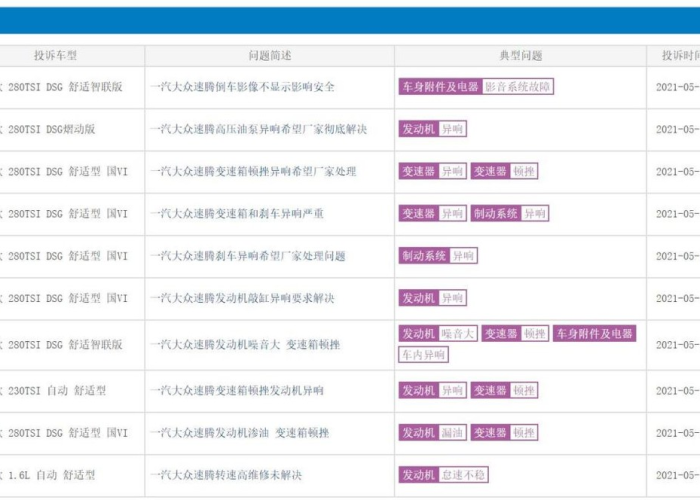Click the 发动机 怠速不稳 tag
This screenshot has width=700, height=500.
click(x=443, y=475)
